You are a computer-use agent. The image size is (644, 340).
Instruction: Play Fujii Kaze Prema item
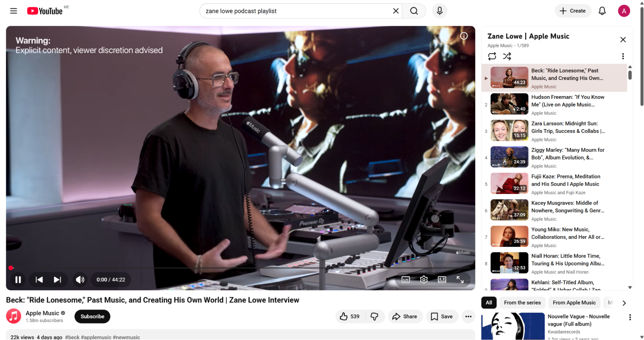coord(554,184)
